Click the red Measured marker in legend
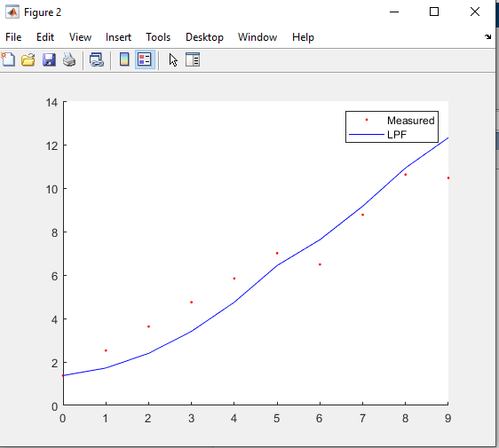The height and width of the screenshot is (448, 499). [367, 120]
